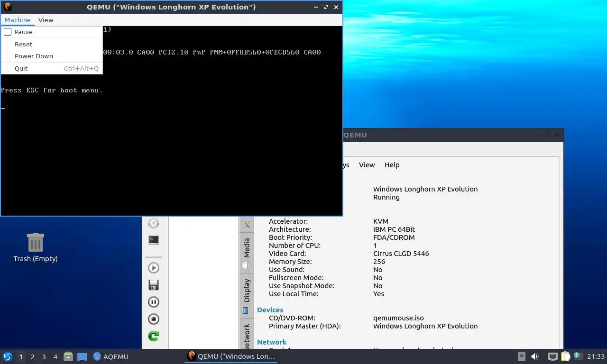Click the 21:33 clock in the panel
607x364 pixels.
[596, 356]
